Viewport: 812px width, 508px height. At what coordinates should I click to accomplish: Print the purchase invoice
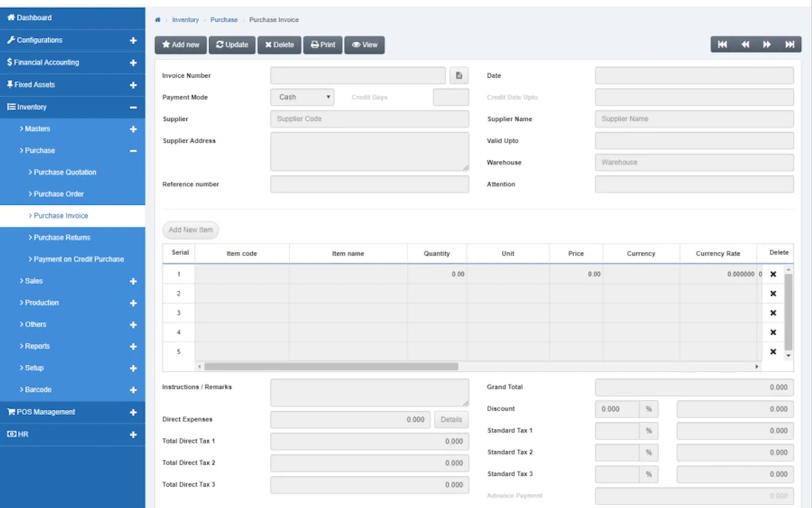(x=323, y=45)
